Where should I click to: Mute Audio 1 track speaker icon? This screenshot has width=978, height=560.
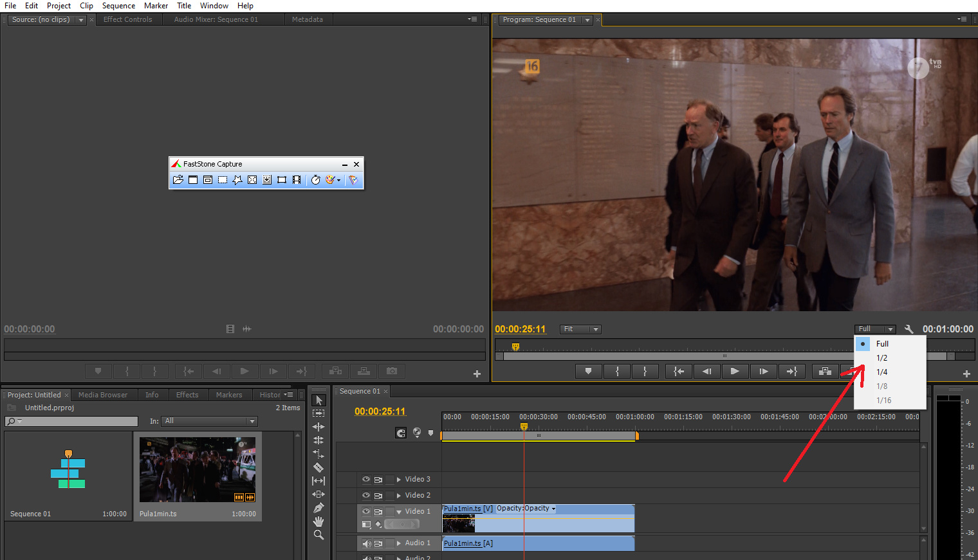(366, 543)
